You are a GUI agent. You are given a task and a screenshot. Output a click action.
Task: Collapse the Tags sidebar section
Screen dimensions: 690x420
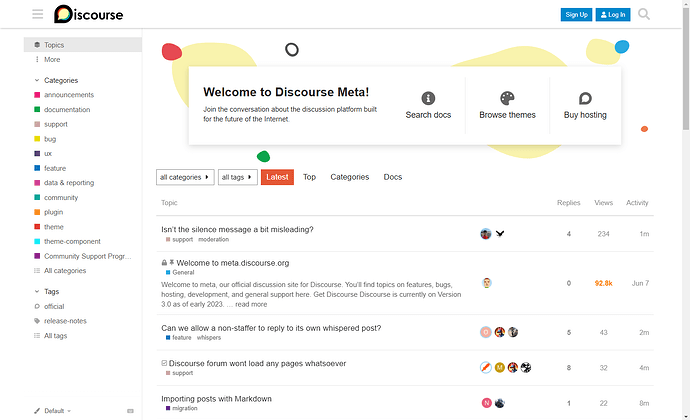tap(46, 291)
